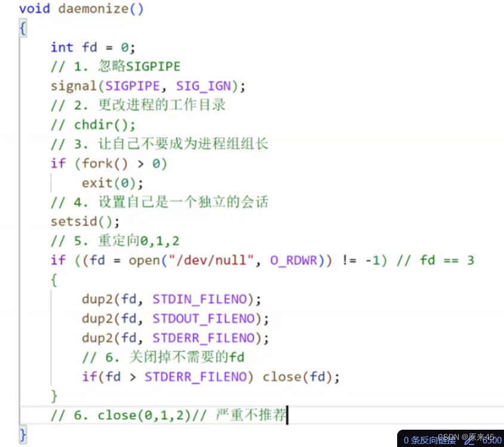The height and width of the screenshot is (447, 504).
Task: Click the 'setsid();' line
Action: pyautogui.click(x=85, y=222)
